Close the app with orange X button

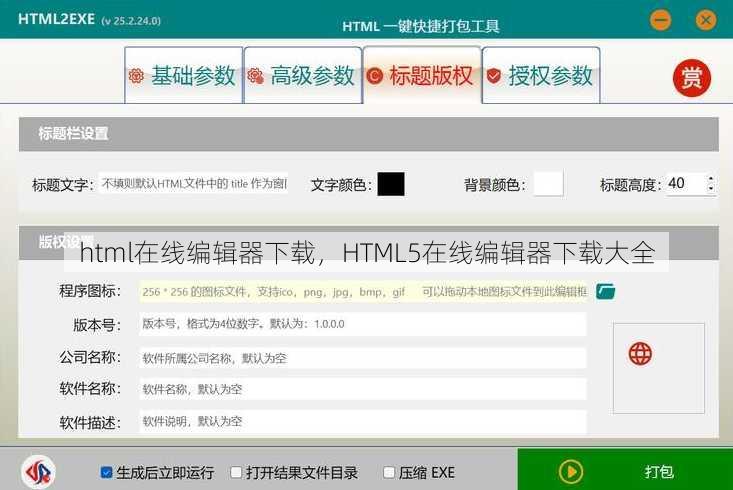[x=706, y=21]
